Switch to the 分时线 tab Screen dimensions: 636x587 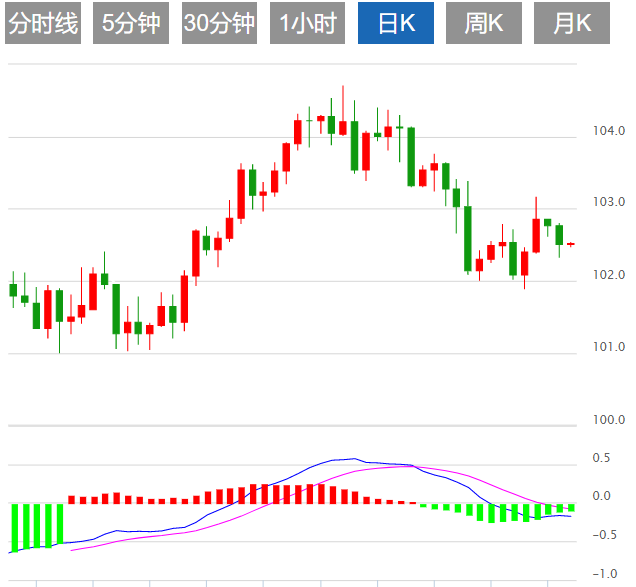[x=42, y=24]
